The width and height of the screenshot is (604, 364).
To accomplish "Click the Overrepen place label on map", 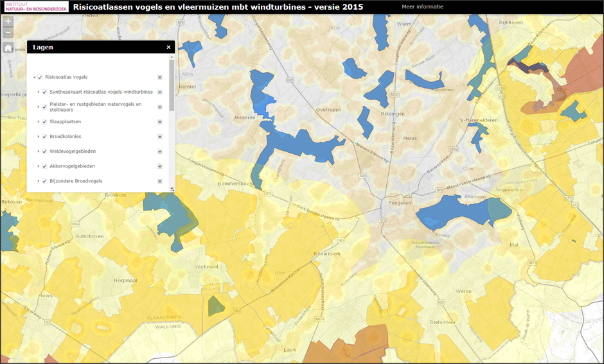I will coord(328,110).
